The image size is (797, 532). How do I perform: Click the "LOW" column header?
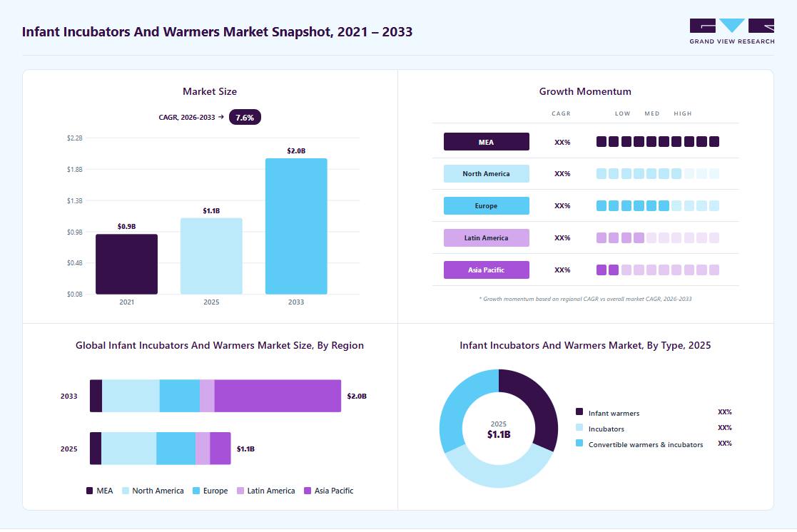pyautogui.click(x=623, y=114)
